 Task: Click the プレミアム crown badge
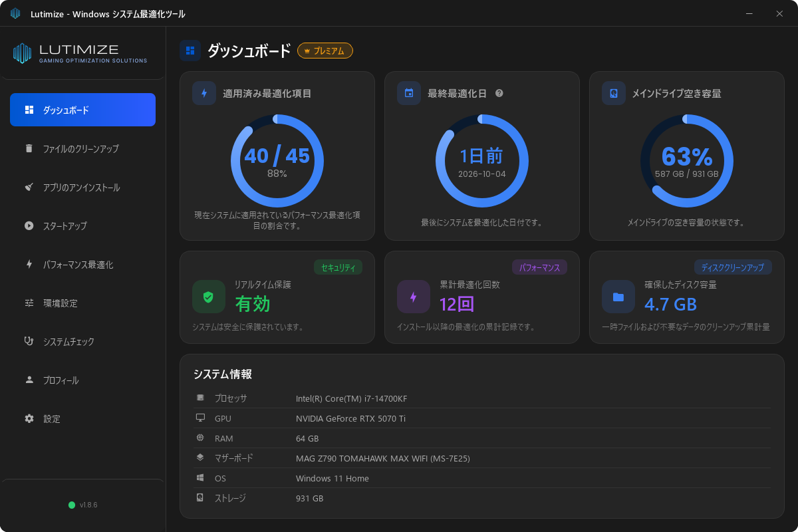325,51
